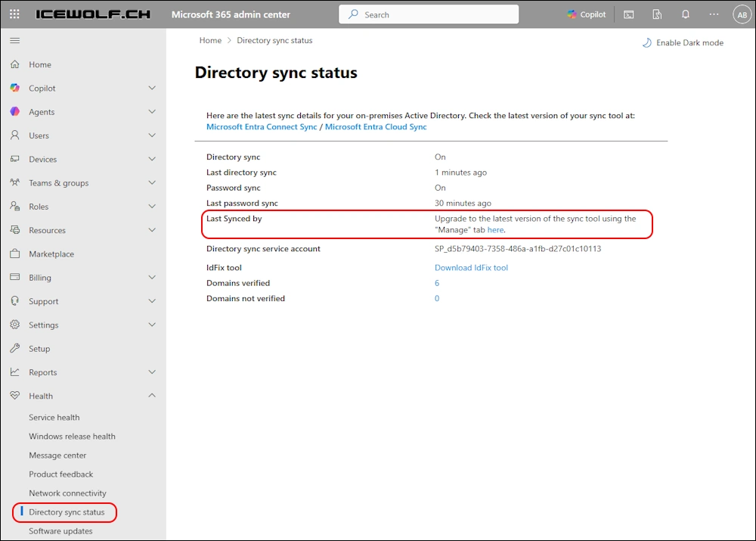The width and height of the screenshot is (756, 541).
Task: Click the Download IdFix tool link
Action: 471,268
